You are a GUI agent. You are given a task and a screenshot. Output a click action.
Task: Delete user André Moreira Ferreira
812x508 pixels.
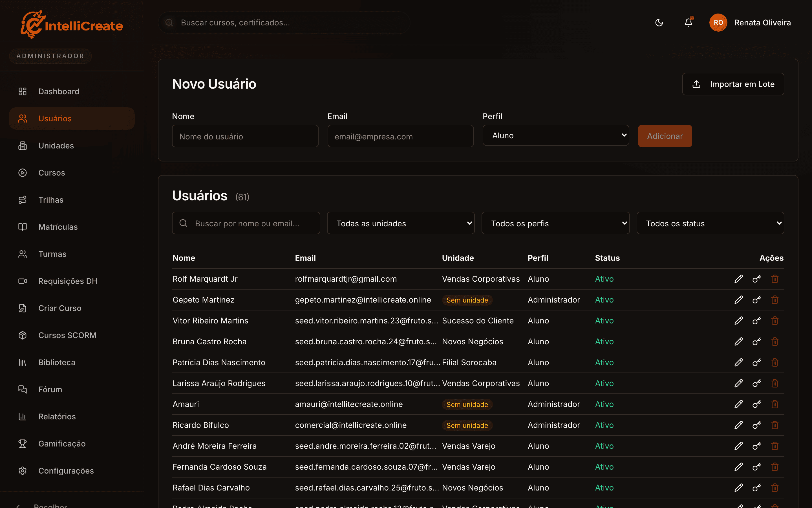(775, 446)
